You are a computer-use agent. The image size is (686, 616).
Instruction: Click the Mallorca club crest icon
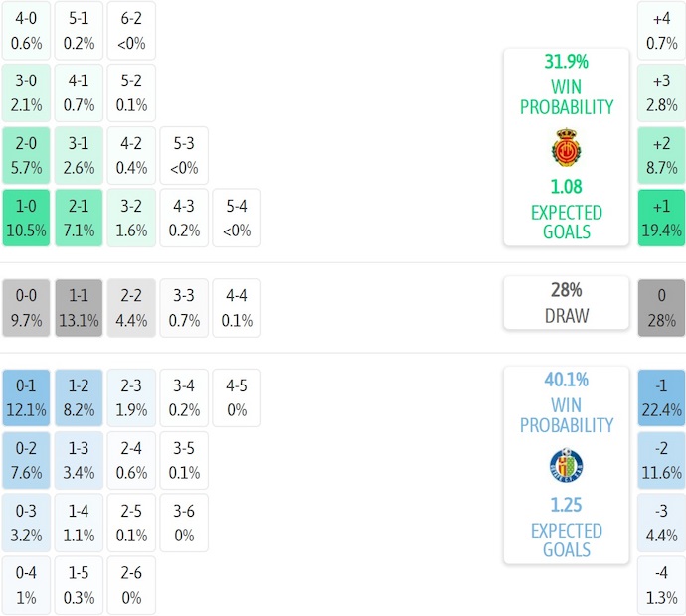coord(566,148)
